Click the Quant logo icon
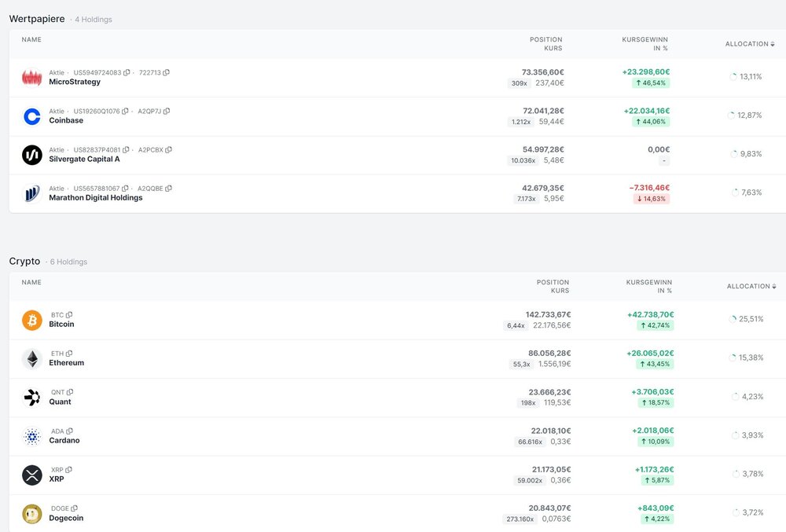 coord(32,398)
